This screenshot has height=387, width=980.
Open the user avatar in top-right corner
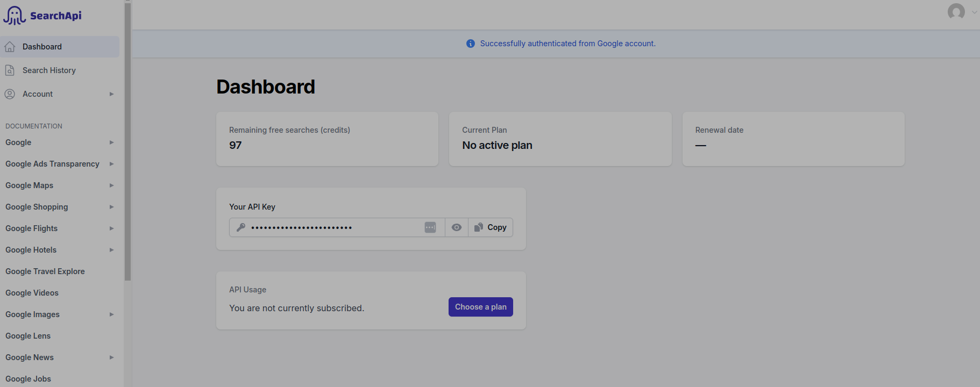coord(956,12)
